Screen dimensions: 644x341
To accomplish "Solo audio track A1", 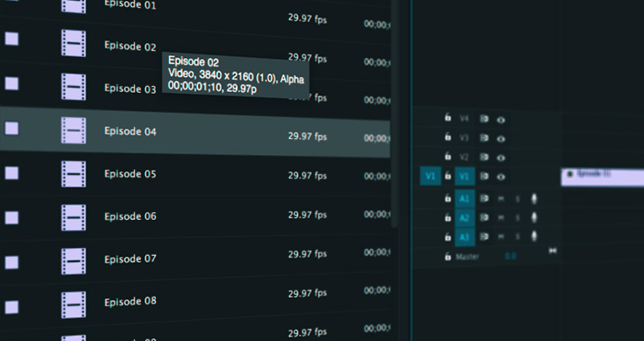I will tap(517, 198).
